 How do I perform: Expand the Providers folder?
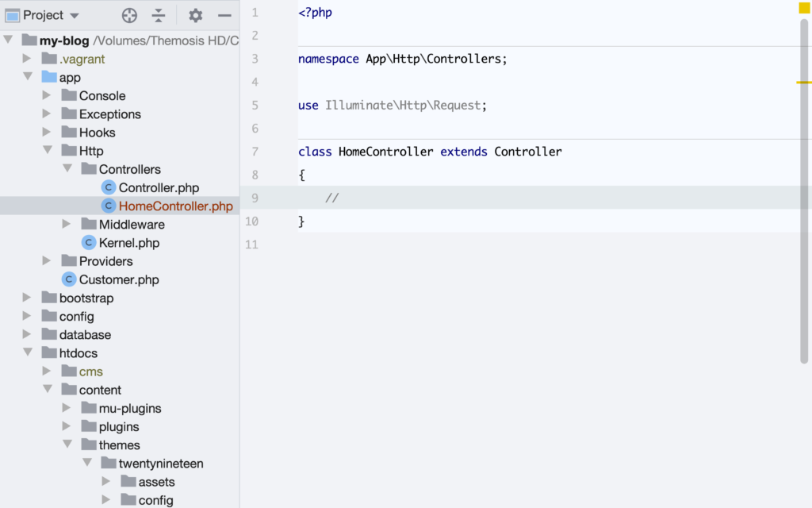point(47,260)
